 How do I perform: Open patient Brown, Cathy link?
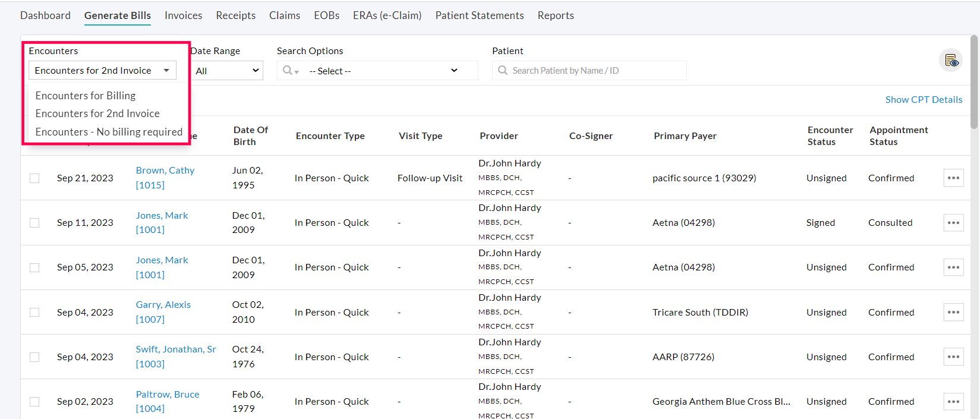coord(165,171)
